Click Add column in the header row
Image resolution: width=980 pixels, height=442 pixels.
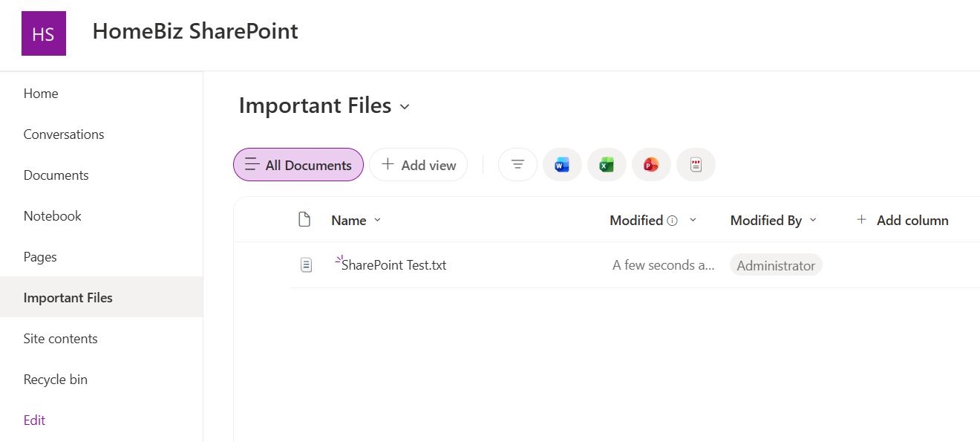coord(902,220)
